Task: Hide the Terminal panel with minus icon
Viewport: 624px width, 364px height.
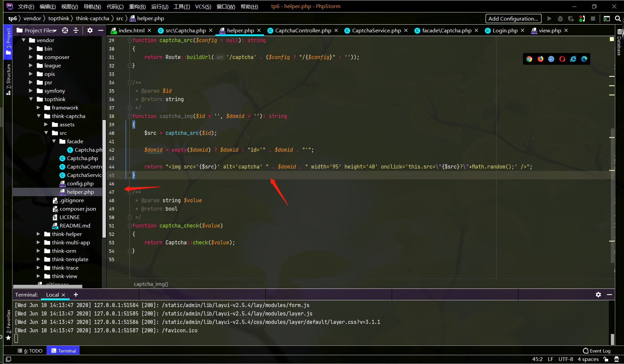Action: pyautogui.click(x=610, y=295)
